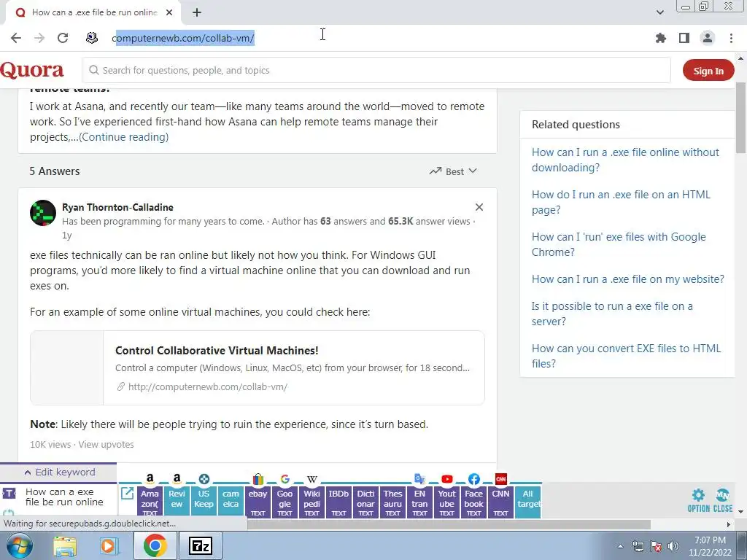Click the open-in-new-window icon in the search bar
The image size is (747, 560).
127,493
